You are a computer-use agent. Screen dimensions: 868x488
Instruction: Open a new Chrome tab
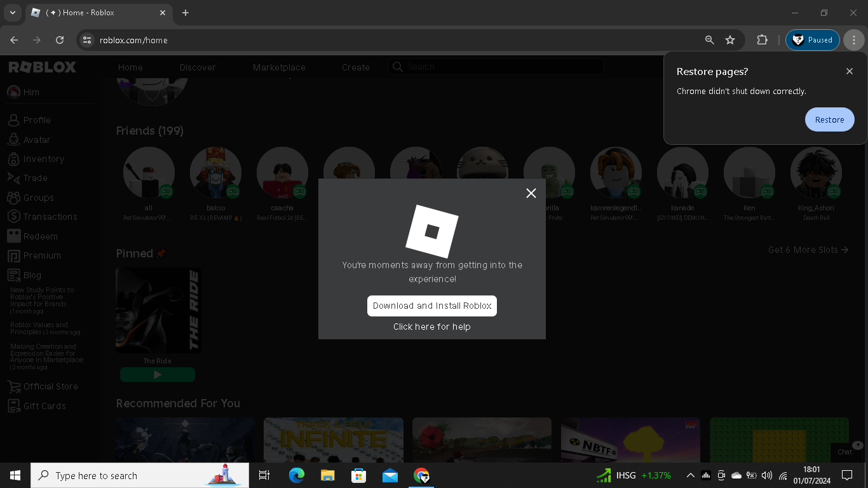coord(186,13)
